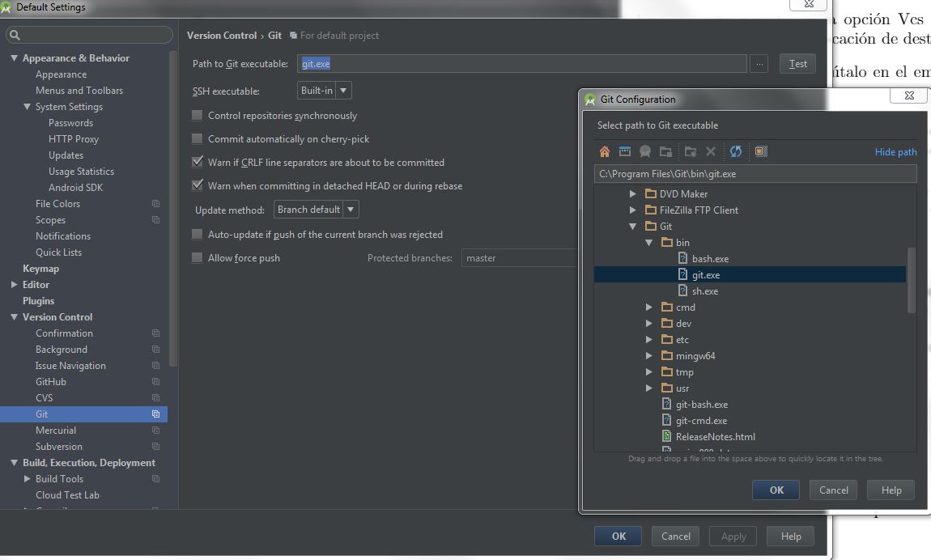The width and height of the screenshot is (931, 560).
Task: Toggle Commit automatically on cherry-pick
Action: (198, 139)
